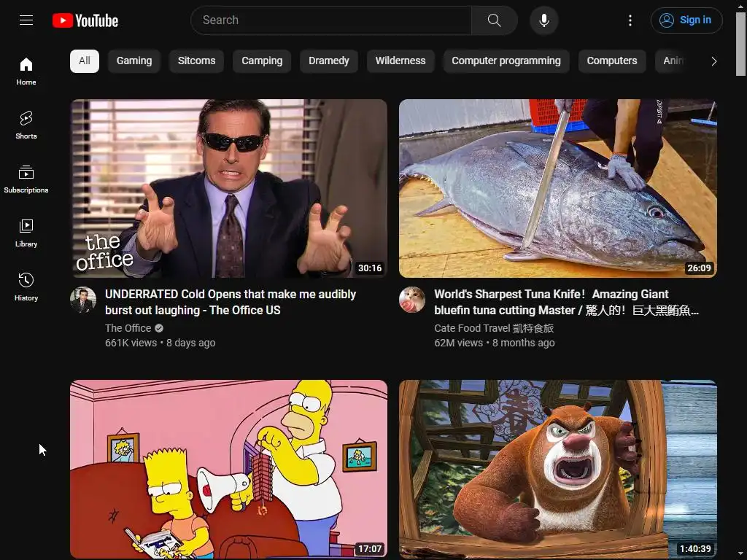
Task: Select the Sitcoms filter chip
Action: tap(197, 61)
